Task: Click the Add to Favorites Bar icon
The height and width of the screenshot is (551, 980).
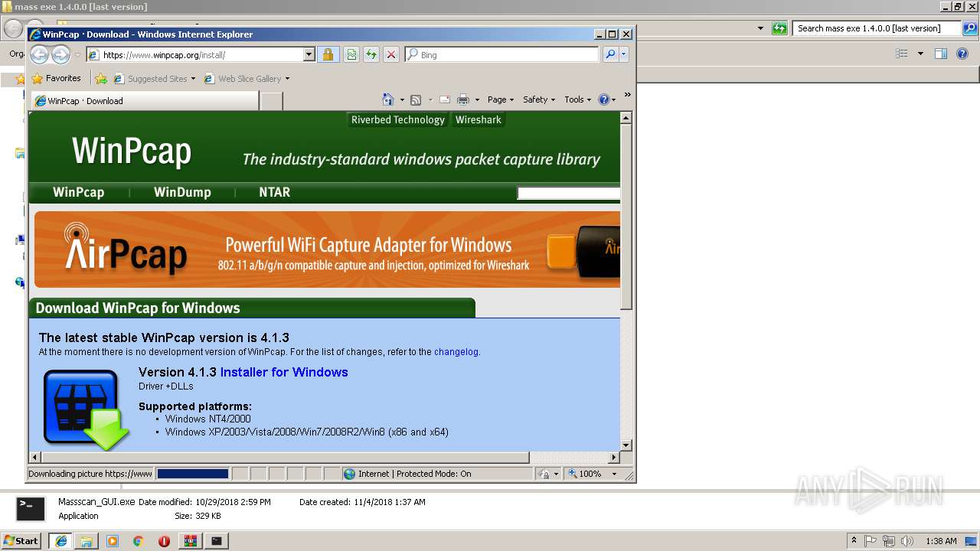Action: (x=101, y=78)
